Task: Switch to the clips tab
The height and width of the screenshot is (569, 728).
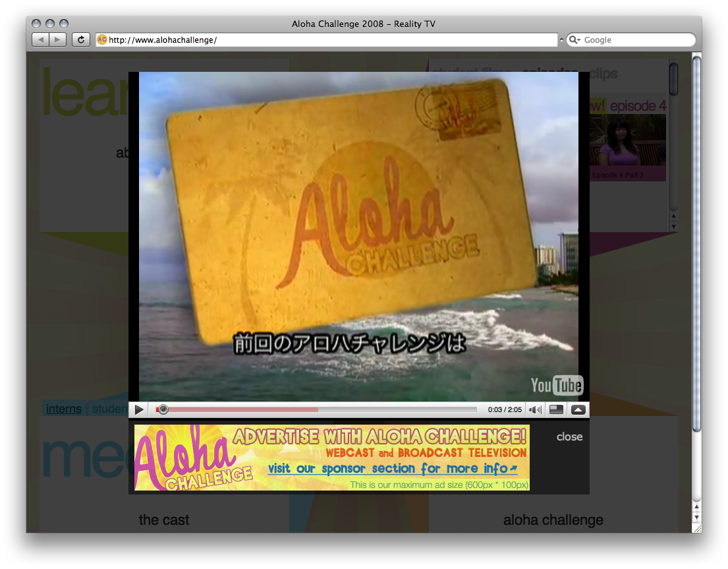Action: pyautogui.click(x=603, y=74)
